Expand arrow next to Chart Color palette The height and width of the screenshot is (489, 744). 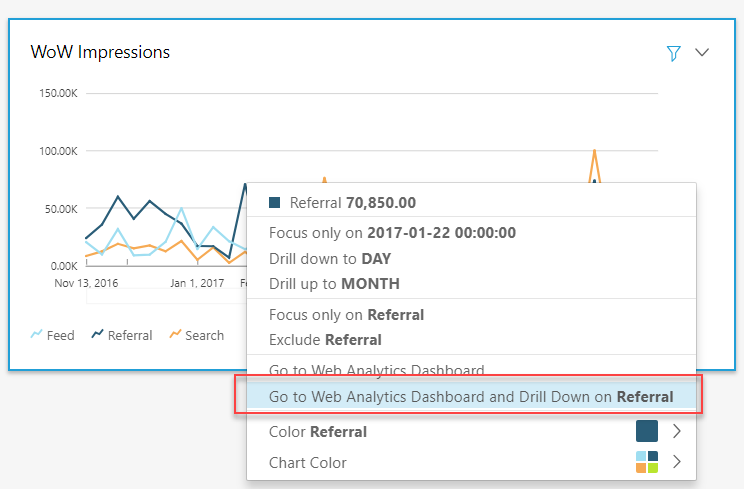click(677, 462)
